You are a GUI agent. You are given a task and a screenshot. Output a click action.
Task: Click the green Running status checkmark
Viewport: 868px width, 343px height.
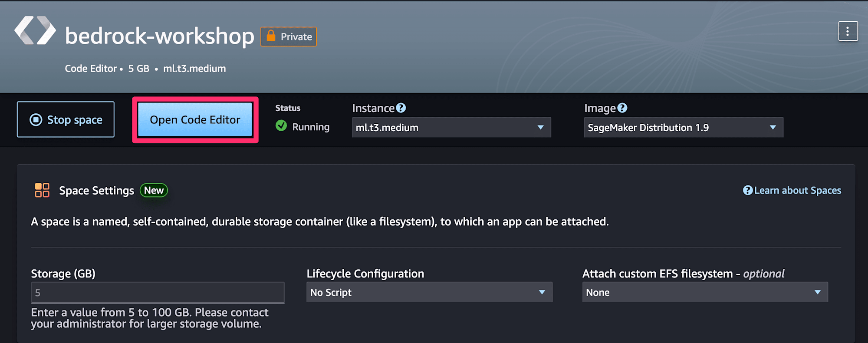(281, 126)
